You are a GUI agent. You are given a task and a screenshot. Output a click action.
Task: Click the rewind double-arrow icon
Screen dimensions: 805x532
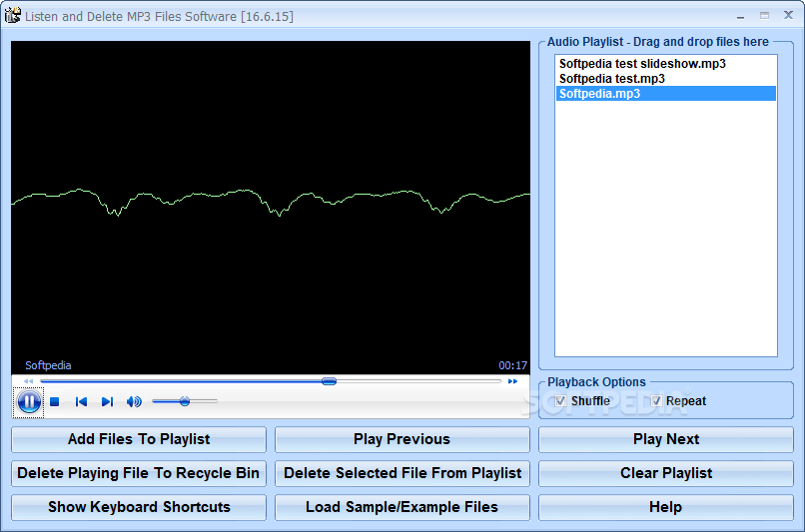(x=29, y=381)
